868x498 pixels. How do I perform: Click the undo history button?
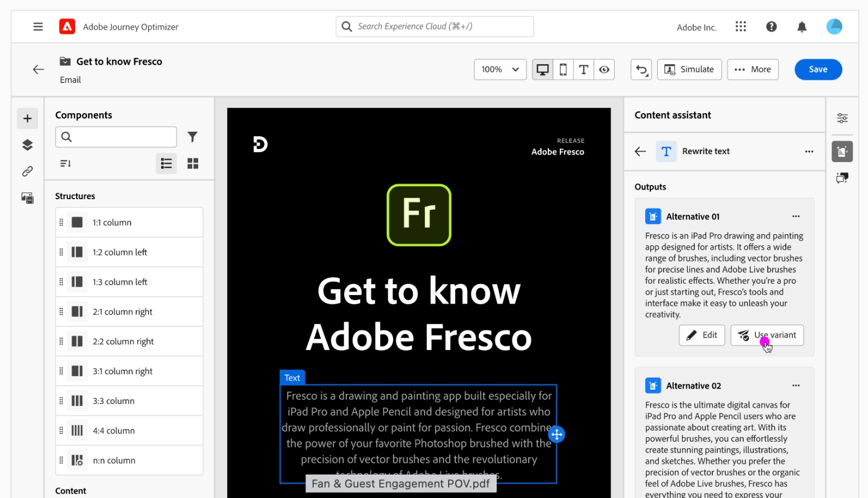pyautogui.click(x=641, y=70)
